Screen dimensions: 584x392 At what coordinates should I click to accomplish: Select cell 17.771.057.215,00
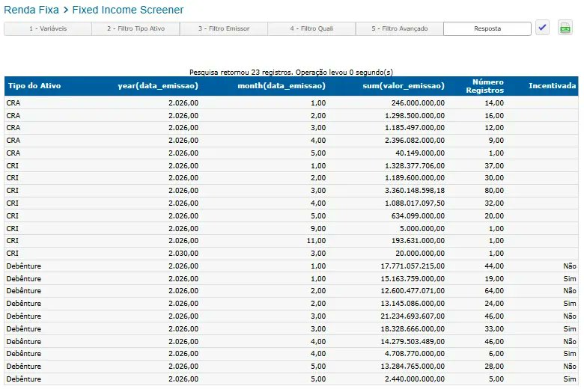click(413, 266)
